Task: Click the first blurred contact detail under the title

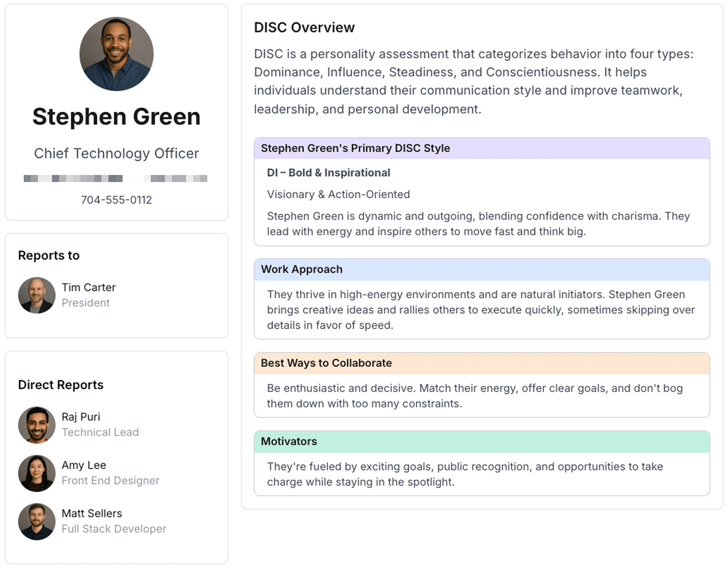Action: coord(73,179)
